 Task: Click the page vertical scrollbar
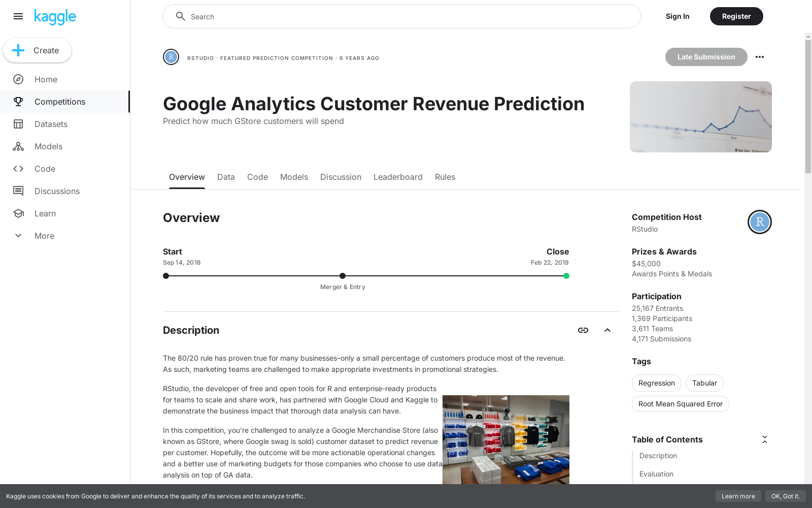click(x=808, y=107)
